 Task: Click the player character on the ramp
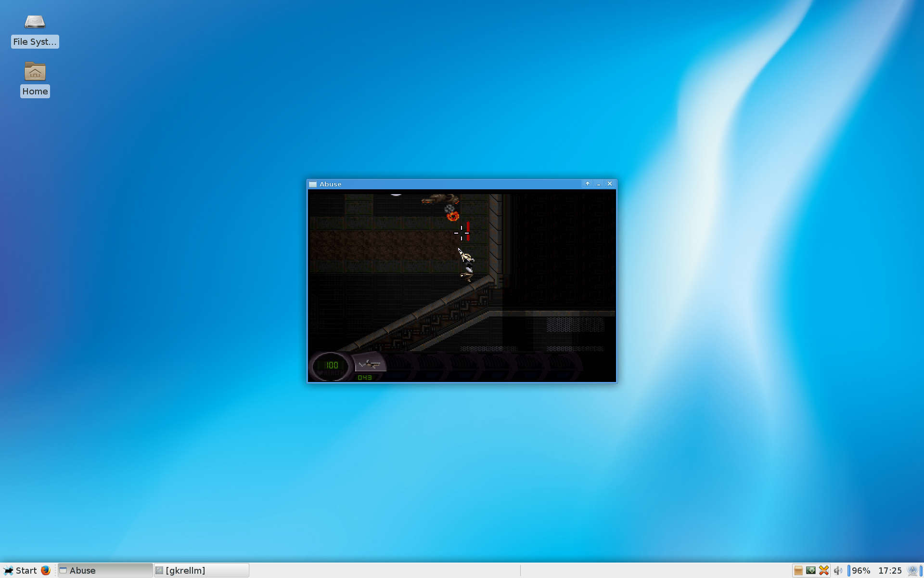click(466, 265)
